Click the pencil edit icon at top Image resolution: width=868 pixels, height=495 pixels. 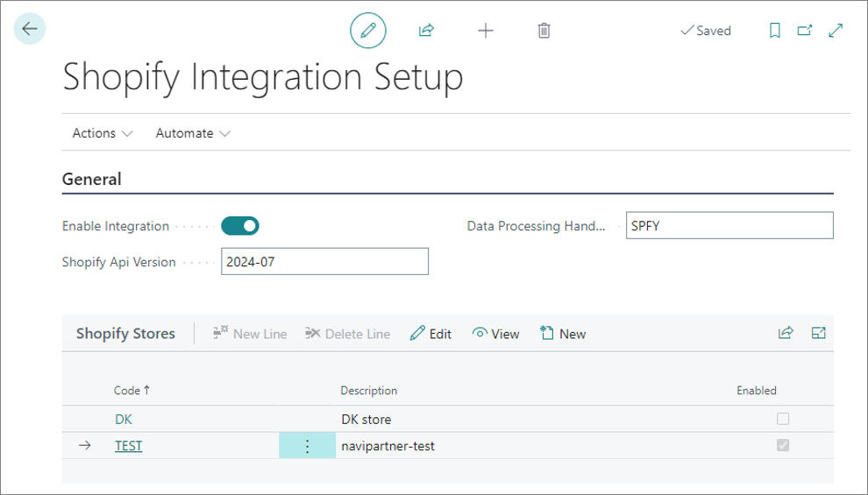click(x=368, y=31)
